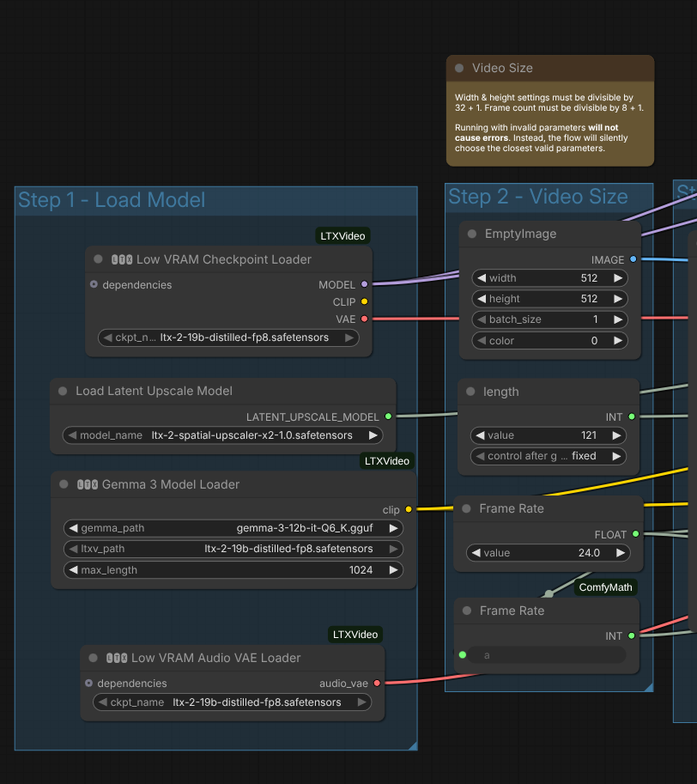Click the ComfyMath badge

click(605, 587)
